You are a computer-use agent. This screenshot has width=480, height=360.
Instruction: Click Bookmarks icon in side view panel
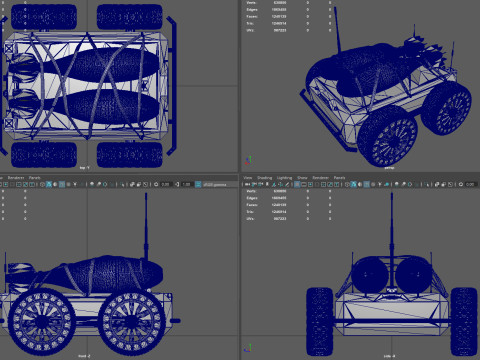point(267,184)
